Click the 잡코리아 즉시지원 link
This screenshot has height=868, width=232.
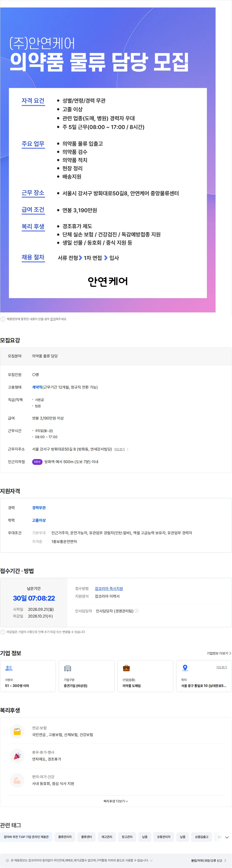coord(109,588)
